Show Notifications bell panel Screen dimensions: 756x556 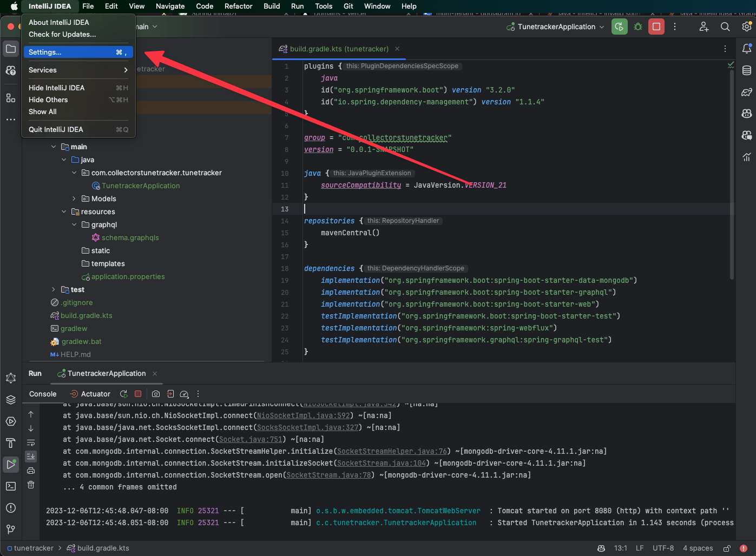point(747,49)
